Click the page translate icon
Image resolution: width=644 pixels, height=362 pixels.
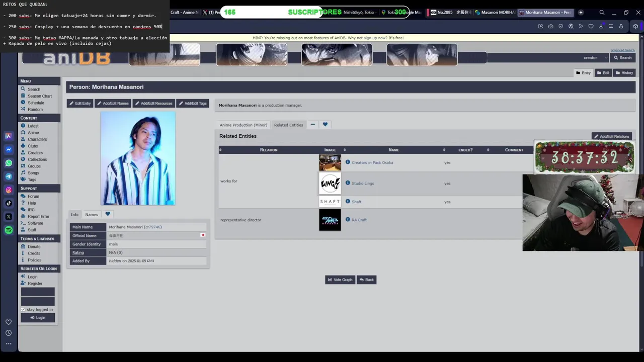click(571, 26)
